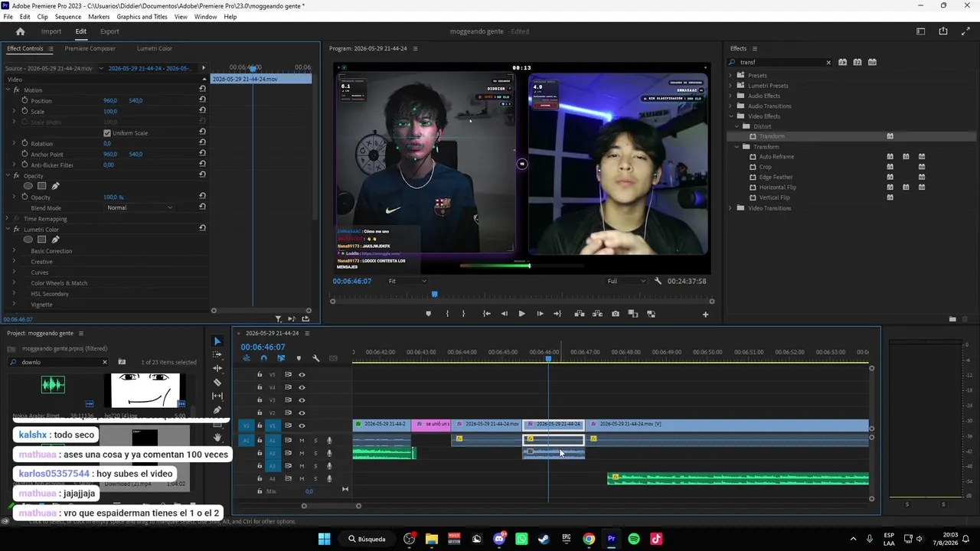This screenshot has height=551, width=980.
Task: Hide track V5 with its eye icon
Action: click(302, 374)
